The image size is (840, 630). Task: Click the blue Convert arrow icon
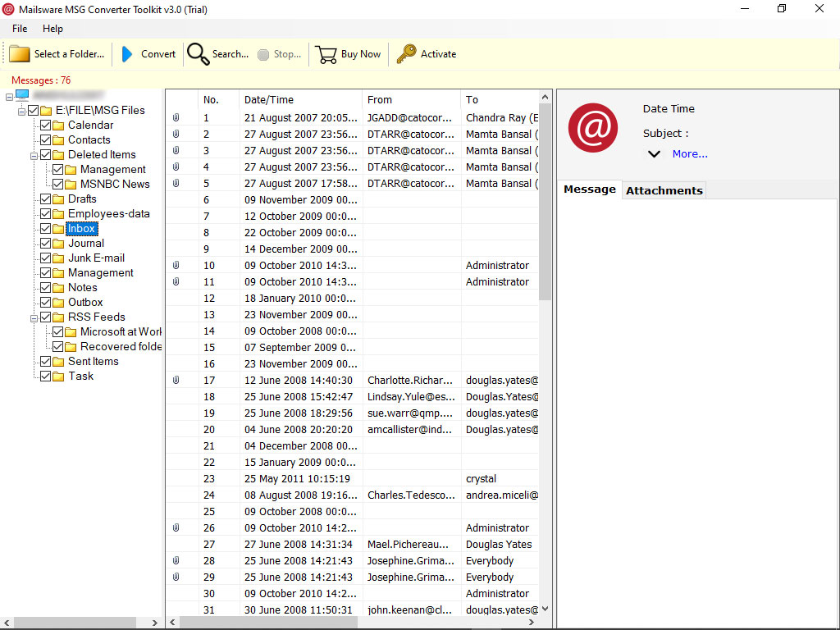127,54
